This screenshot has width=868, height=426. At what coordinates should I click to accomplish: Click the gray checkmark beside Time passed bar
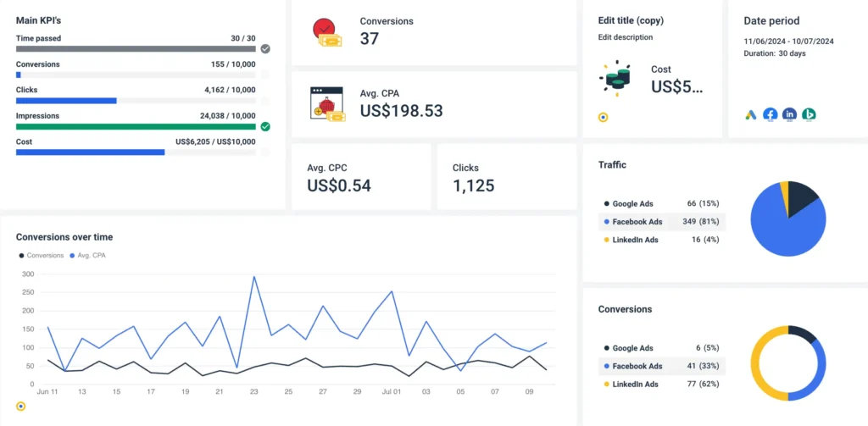coord(265,49)
